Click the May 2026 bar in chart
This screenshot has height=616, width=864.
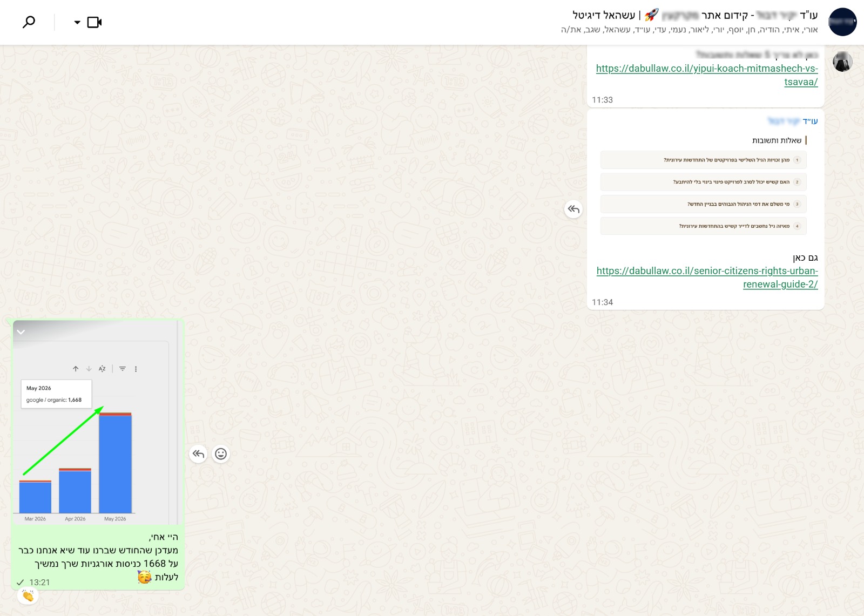pyautogui.click(x=115, y=463)
